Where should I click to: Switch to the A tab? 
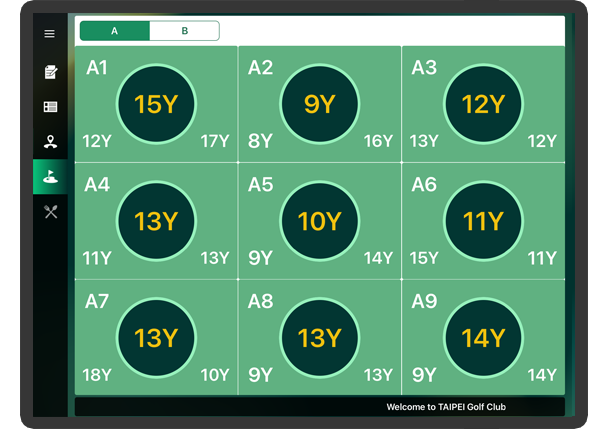(115, 31)
